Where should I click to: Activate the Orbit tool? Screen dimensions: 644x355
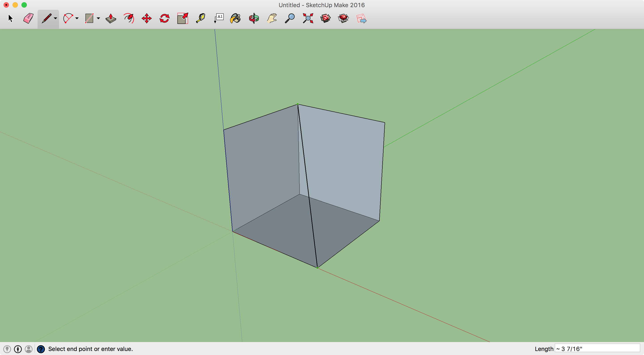254,18
